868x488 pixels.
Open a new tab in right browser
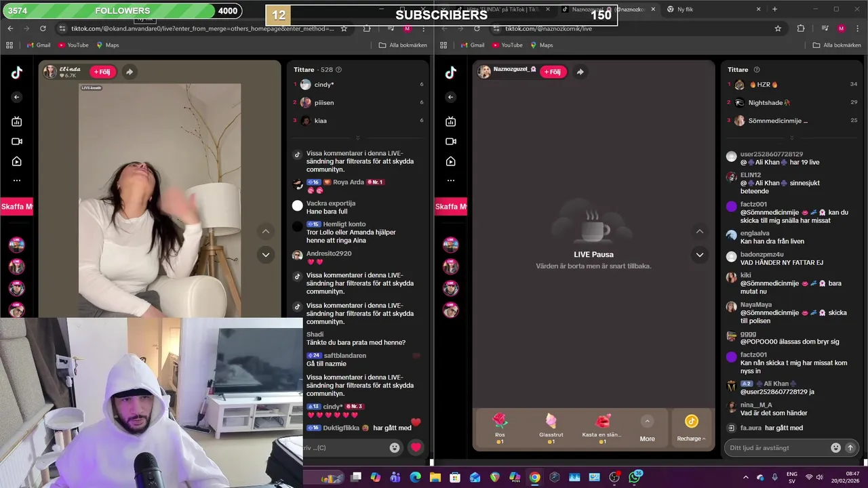[x=774, y=9]
